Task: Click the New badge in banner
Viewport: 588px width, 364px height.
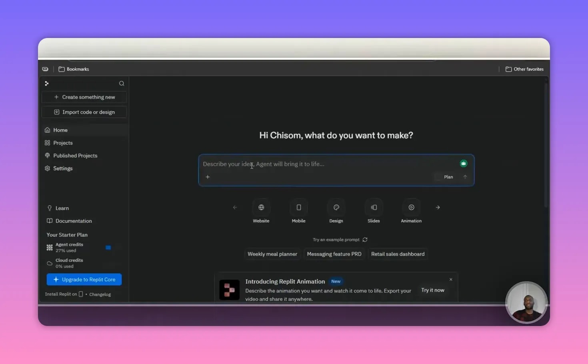Action: pos(336,281)
